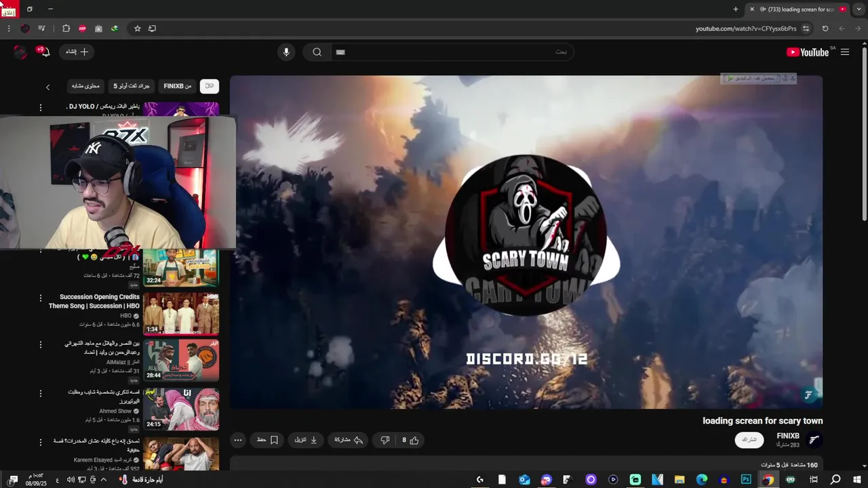The height and width of the screenshot is (488, 868).
Task: Open the FINIXB channel name link
Action: pos(788,436)
